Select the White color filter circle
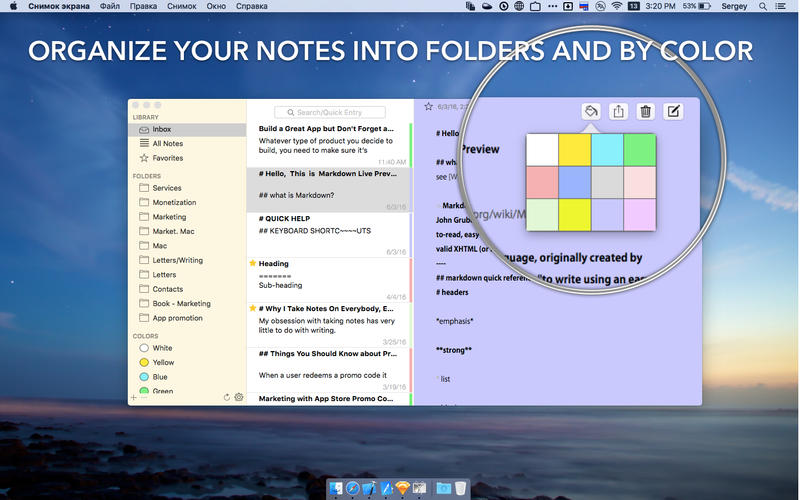Screen dimensions: 800x500 (144, 348)
